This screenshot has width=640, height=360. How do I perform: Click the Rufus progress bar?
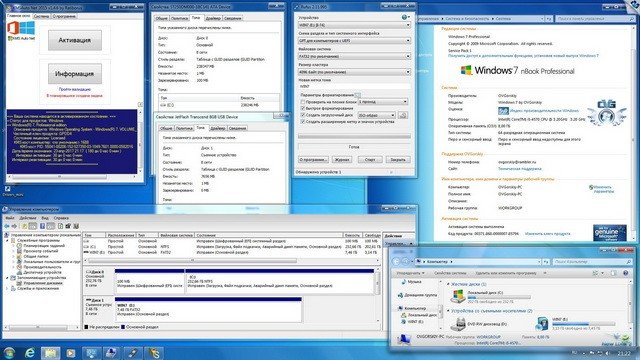tap(354, 136)
